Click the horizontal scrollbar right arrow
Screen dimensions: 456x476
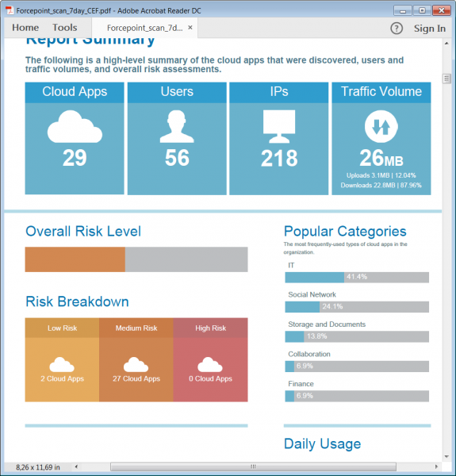436,466
